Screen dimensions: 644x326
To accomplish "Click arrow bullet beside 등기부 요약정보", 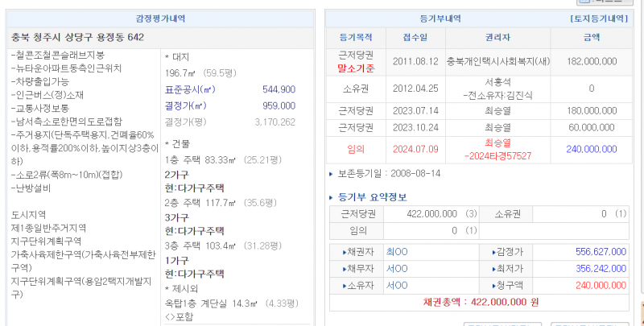I will point(332,197).
